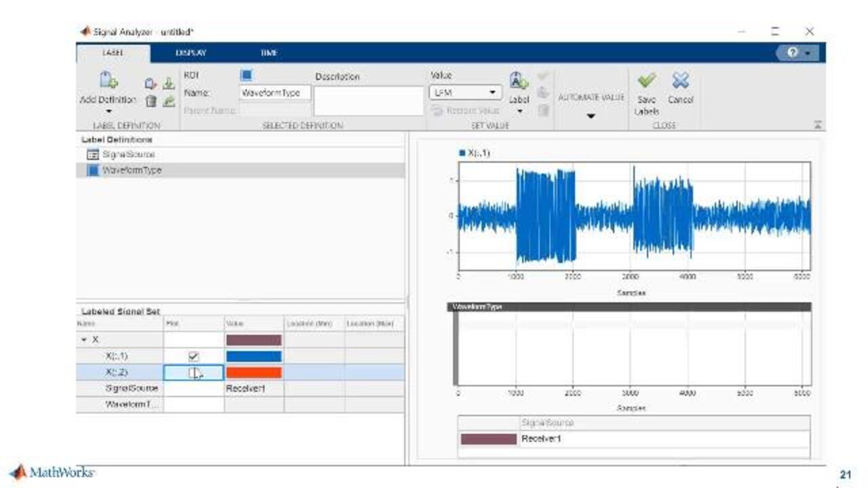Collapse the X signal row

(x=84, y=338)
